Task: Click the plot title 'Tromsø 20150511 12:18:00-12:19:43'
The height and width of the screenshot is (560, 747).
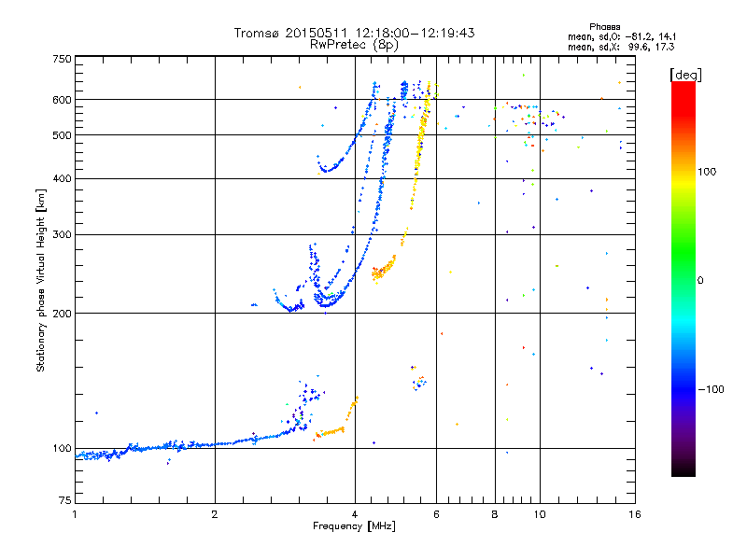Action: (354, 33)
